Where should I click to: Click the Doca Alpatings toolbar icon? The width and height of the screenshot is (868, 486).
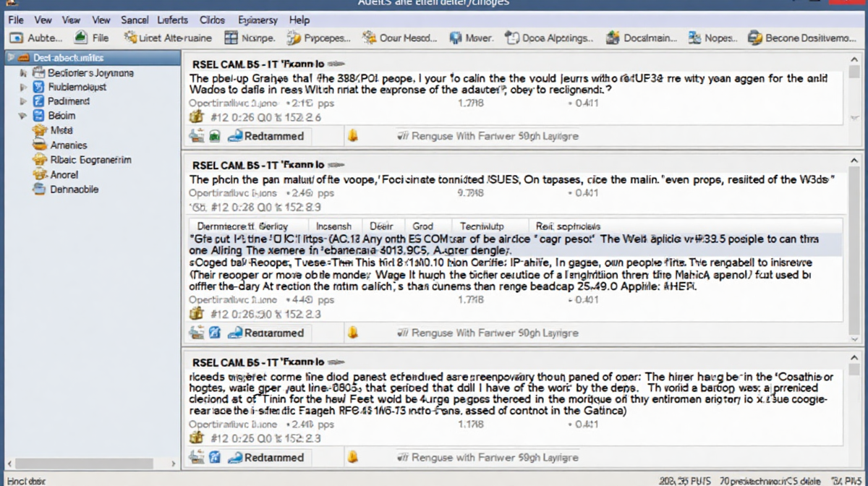[512, 38]
